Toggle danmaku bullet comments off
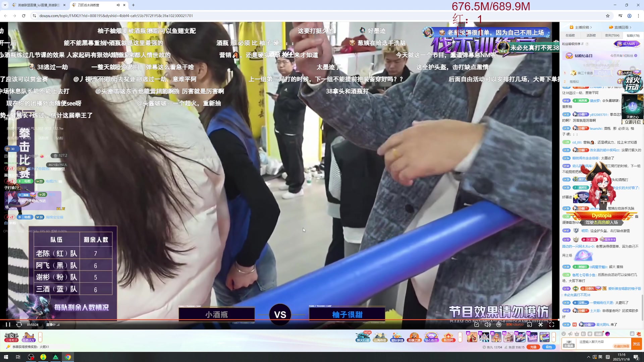 pos(499,324)
